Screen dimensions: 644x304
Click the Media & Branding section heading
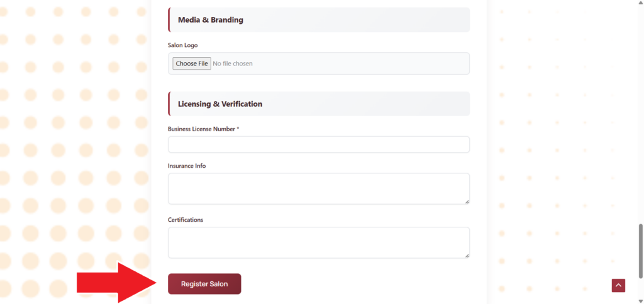211,20
